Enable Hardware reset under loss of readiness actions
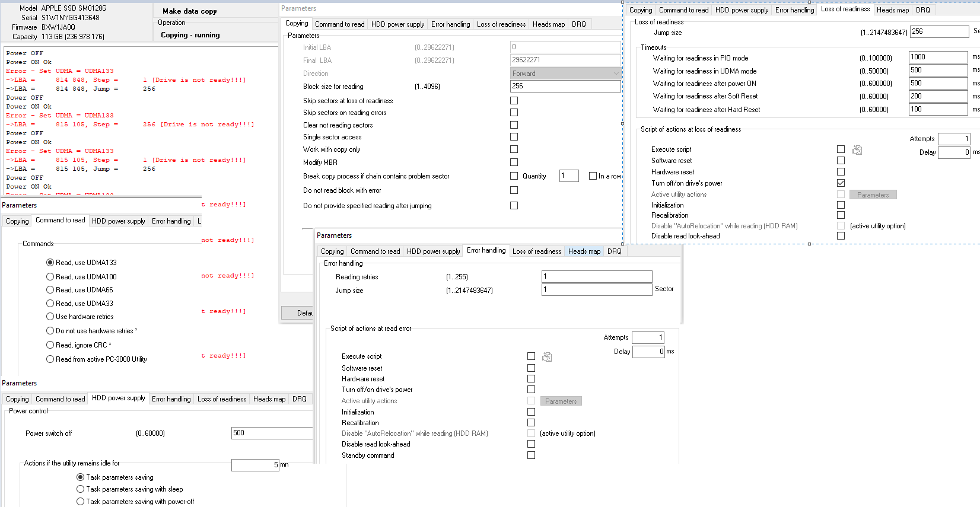Image resolution: width=980 pixels, height=507 pixels. [841, 172]
